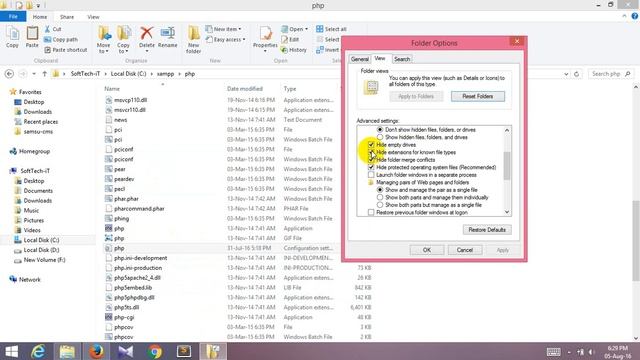Click the Advanced settings scrollbar thumb
Screen dimensions: 640x360
(507, 166)
